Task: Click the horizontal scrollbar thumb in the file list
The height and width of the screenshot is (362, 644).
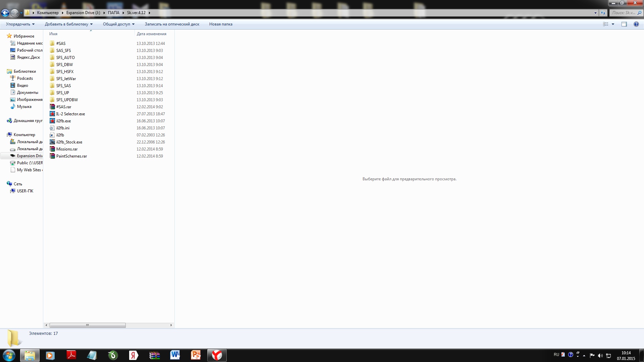Action: coord(88,325)
